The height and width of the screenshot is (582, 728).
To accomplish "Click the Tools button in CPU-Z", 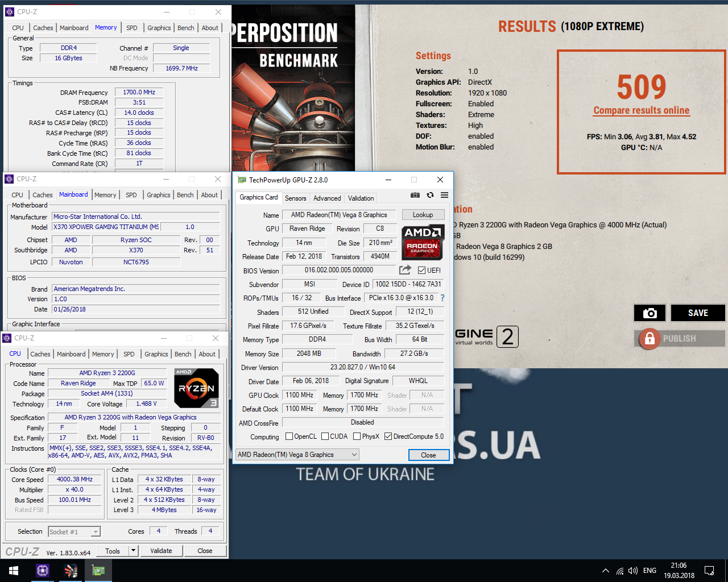I will pyautogui.click(x=113, y=551).
